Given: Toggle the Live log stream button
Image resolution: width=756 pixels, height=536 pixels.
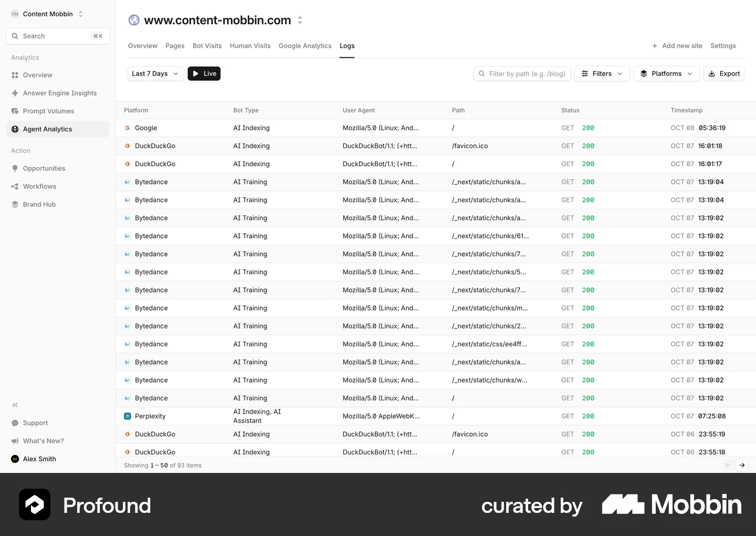Looking at the screenshot, I should click(204, 74).
